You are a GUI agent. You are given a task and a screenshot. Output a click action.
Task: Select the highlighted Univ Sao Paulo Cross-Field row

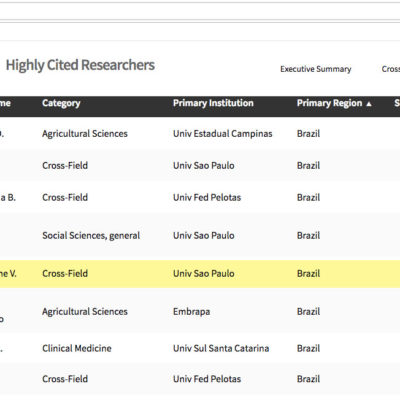pos(200,274)
